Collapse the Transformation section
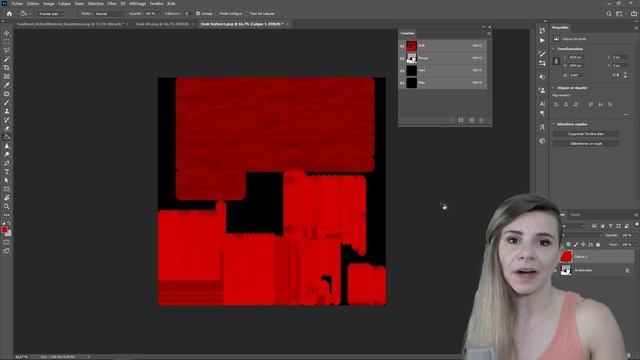 tap(554, 49)
